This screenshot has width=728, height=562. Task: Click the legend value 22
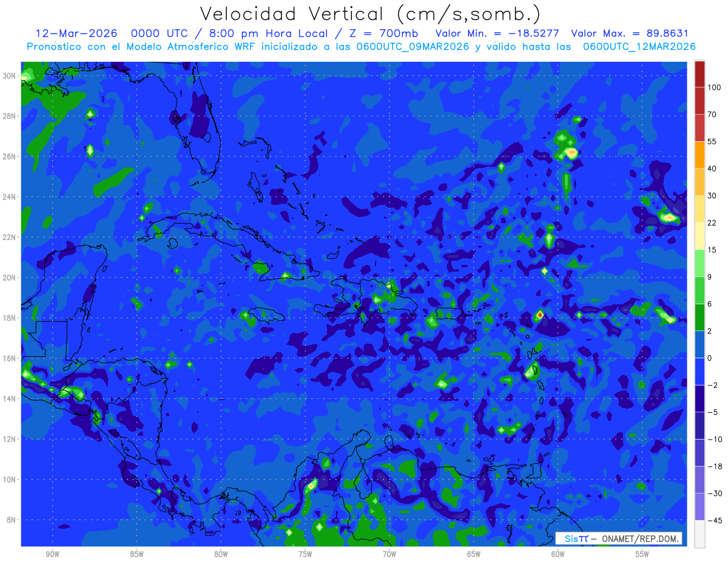click(x=712, y=223)
